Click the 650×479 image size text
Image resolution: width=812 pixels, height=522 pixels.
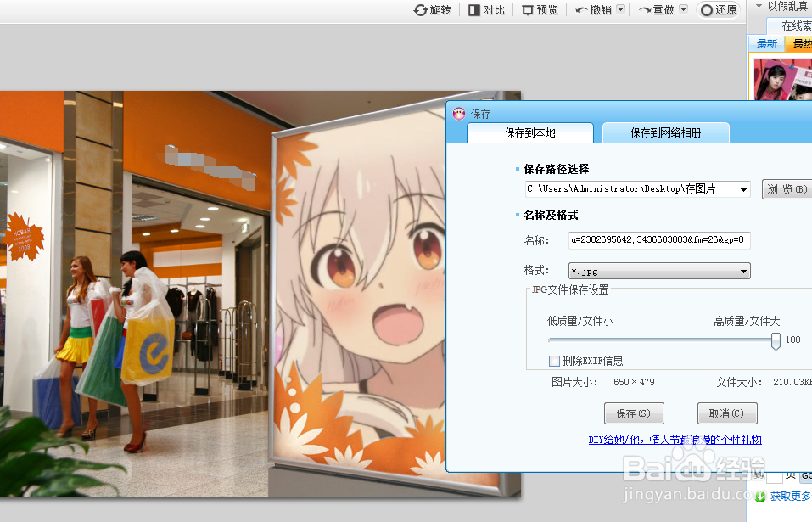pyautogui.click(x=634, y=382)
